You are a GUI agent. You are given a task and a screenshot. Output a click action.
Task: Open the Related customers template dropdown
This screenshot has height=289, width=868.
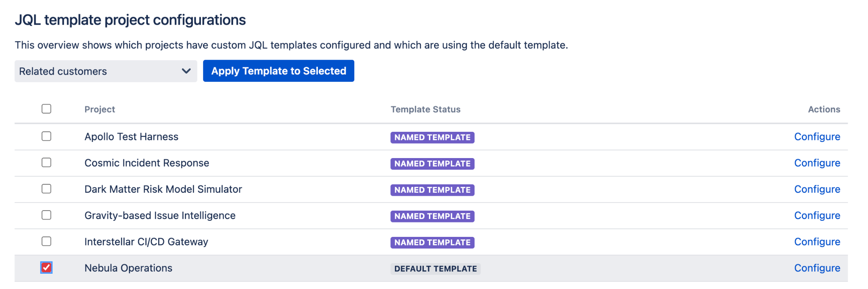(106, 71)
